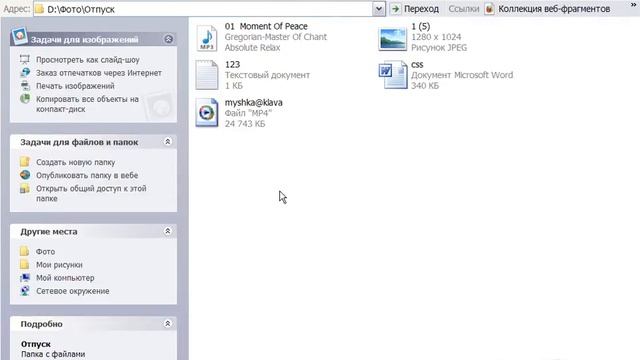Click Документ Microsoft Word description text

(462, 75)
